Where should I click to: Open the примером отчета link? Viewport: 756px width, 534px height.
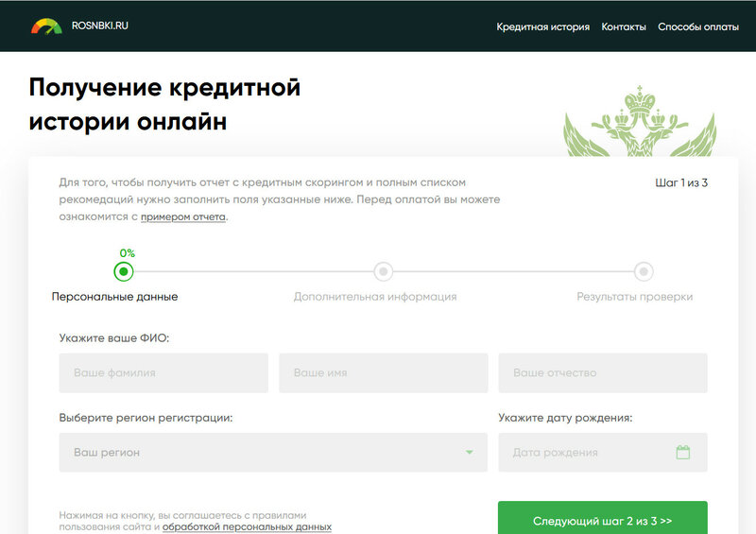click(183, 217)
